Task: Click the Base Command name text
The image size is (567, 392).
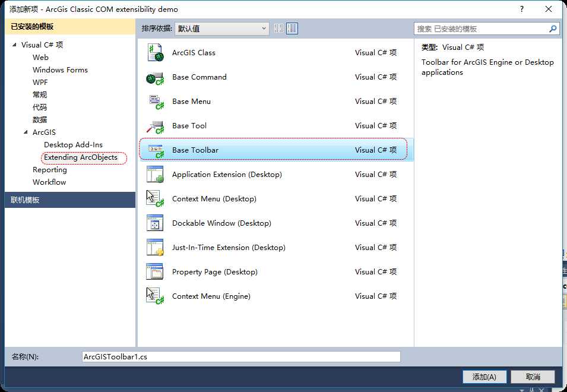Action: (x=199, y=77)
